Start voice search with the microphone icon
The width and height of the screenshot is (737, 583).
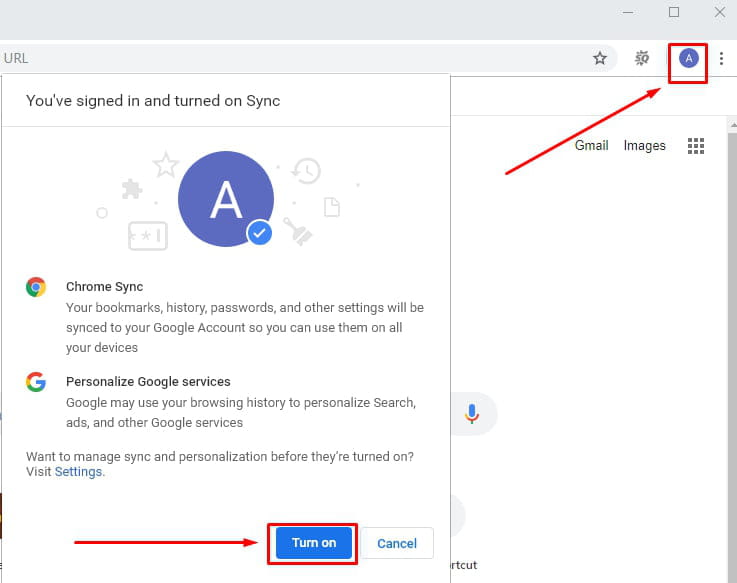(472, 413)
